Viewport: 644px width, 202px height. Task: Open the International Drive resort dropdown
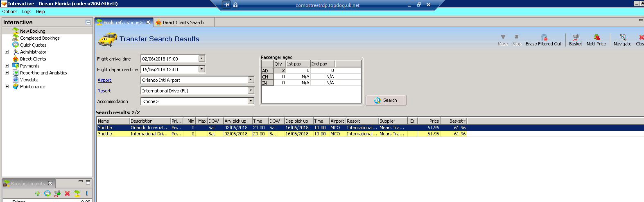point(251,90)
